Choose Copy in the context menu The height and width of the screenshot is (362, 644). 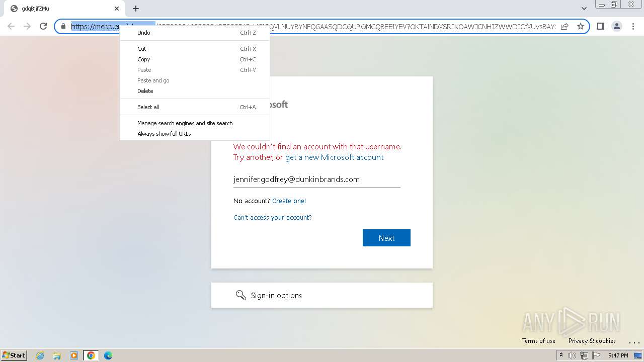195,59
